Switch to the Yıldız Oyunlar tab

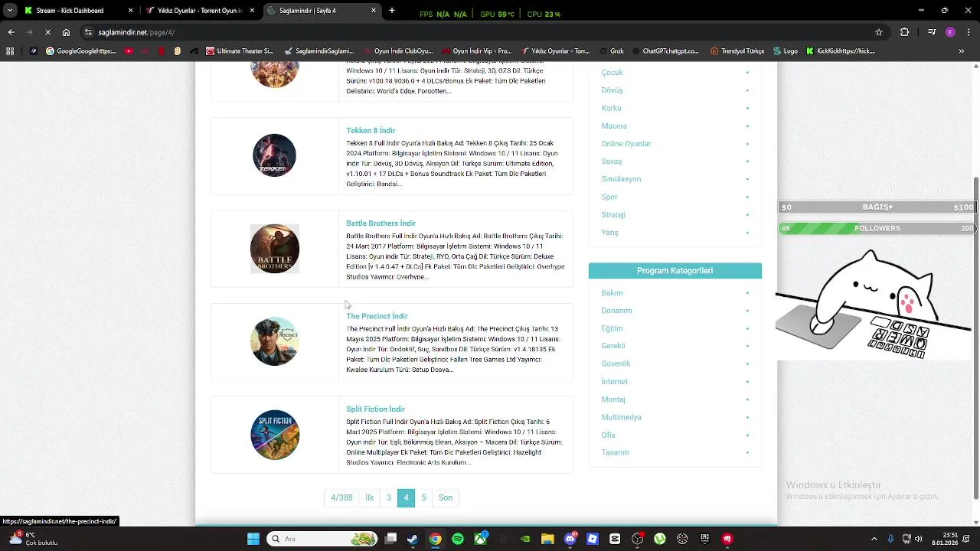point(199,11)
